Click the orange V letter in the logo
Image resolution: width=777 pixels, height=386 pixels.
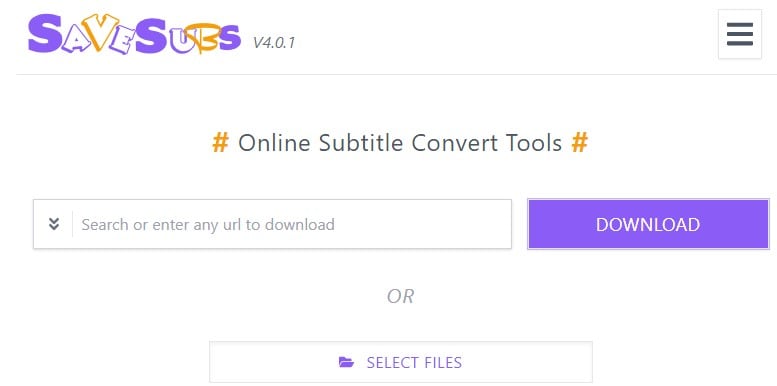[x=100, y=32]
